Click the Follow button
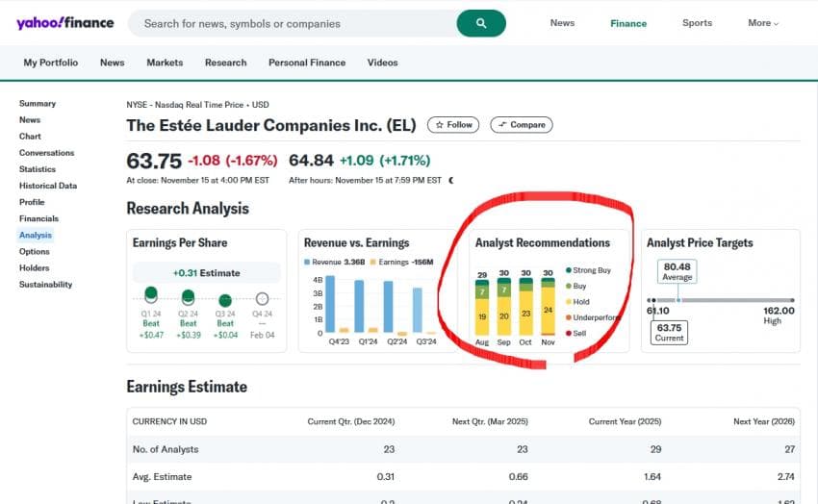This screenshot has width=818, height=504. pos(453,125)
